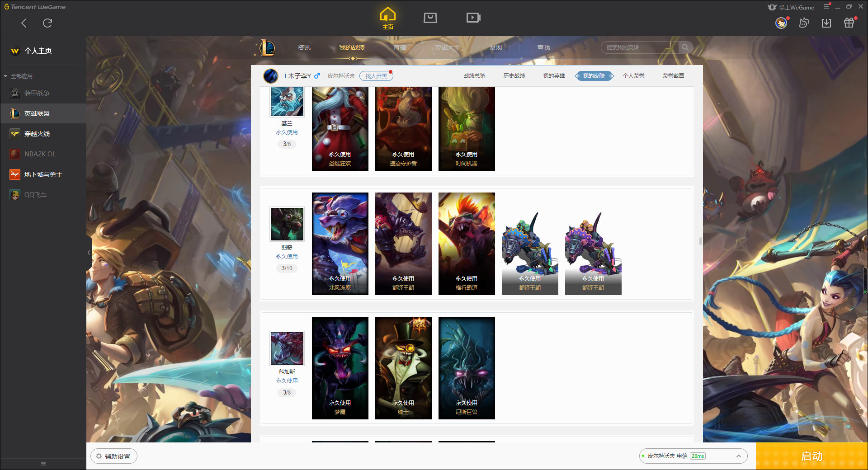Click the League of Legends logo
Image resolution: width=868 pixels, height=470 pixels.
pyautogui.click(x=267, y=47)
